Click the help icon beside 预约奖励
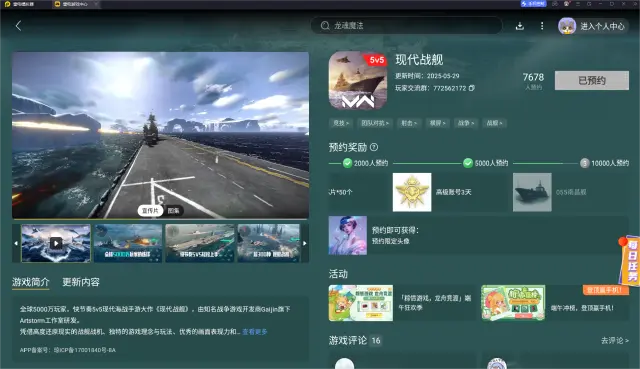Image resolution: width=640 pixels, height=369 pixels. (373, 147)
